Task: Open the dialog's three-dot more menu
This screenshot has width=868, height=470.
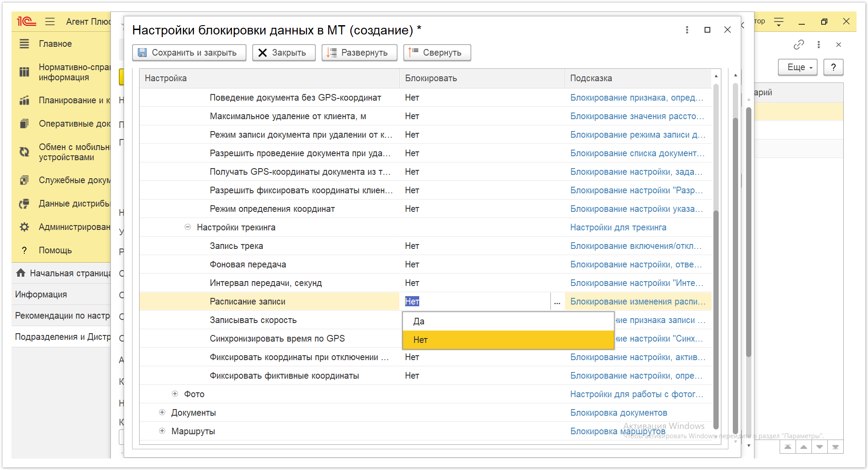Action: [687, 30]
